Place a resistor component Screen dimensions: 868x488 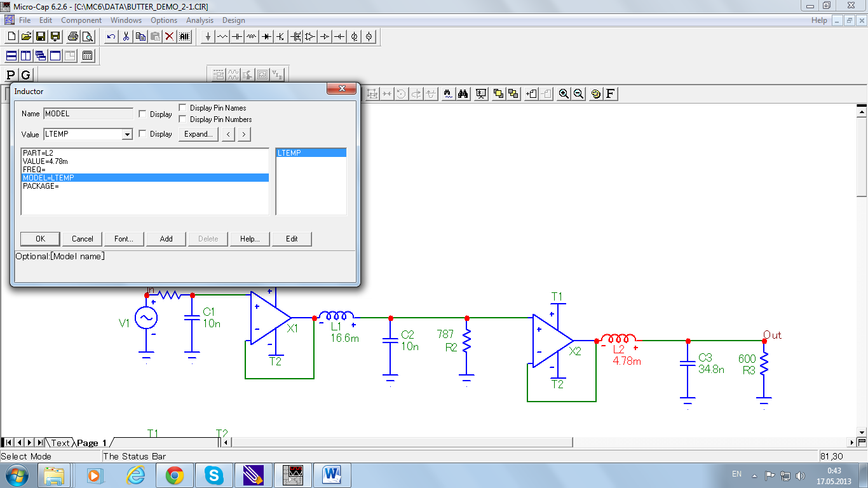tap(222, 37)
